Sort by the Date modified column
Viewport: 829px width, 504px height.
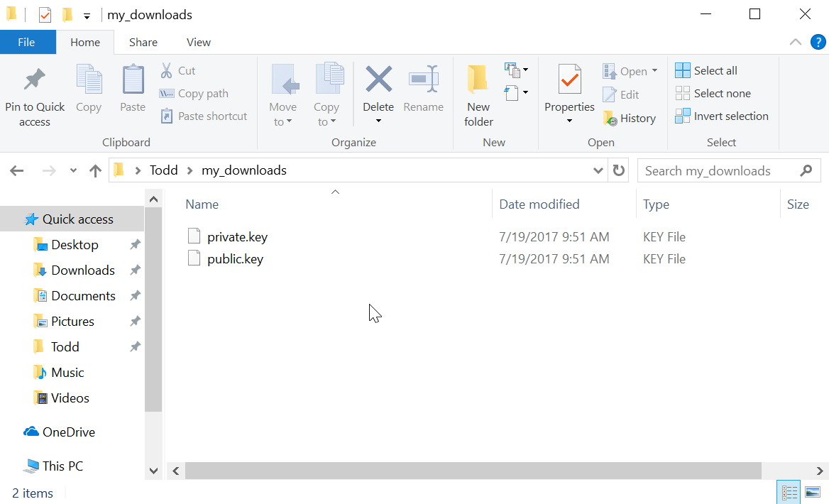click(539, 204)
